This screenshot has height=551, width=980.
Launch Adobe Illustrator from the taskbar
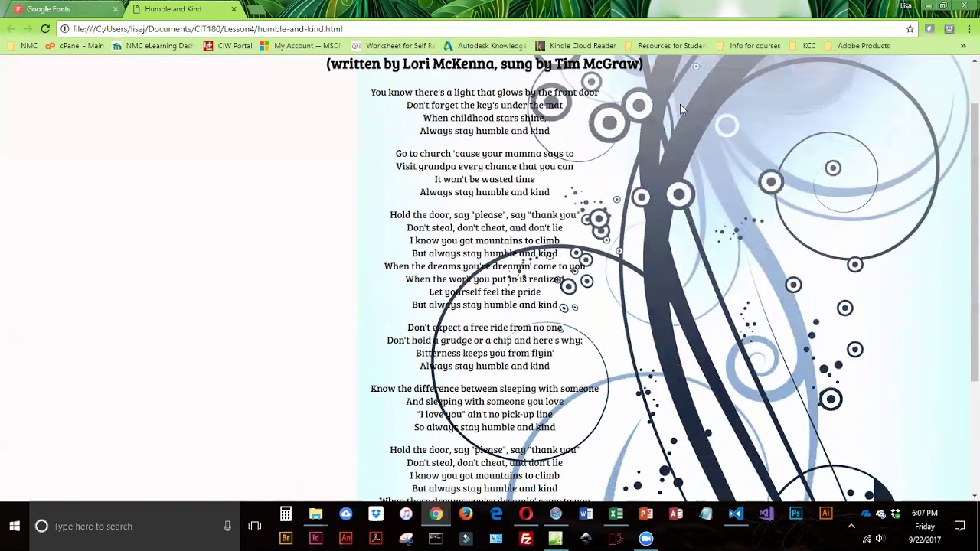pos(825,514)
